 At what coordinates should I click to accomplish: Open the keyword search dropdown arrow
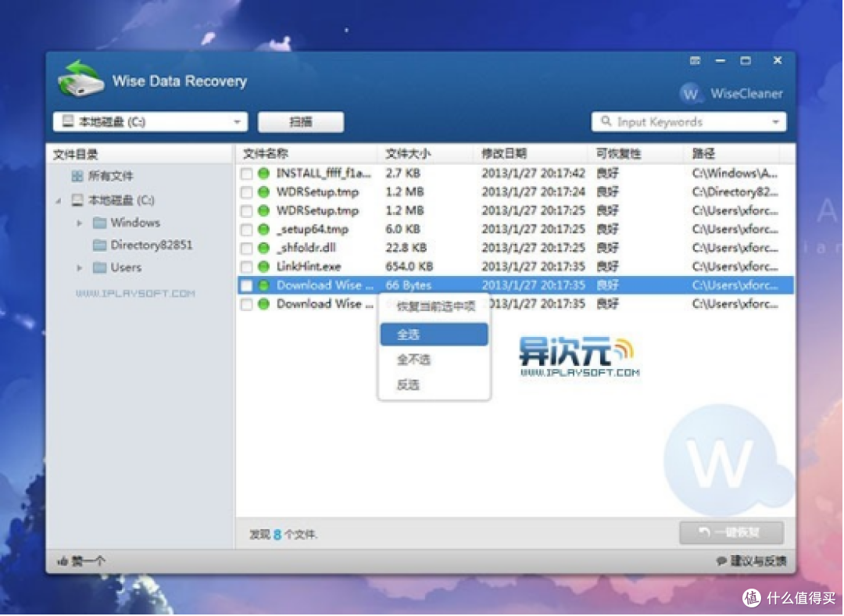tap(776, 122)
